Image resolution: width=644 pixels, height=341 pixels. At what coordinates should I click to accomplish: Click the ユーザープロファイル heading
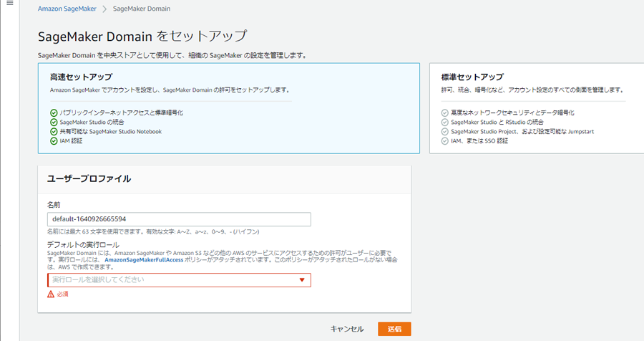pos(89,178)
